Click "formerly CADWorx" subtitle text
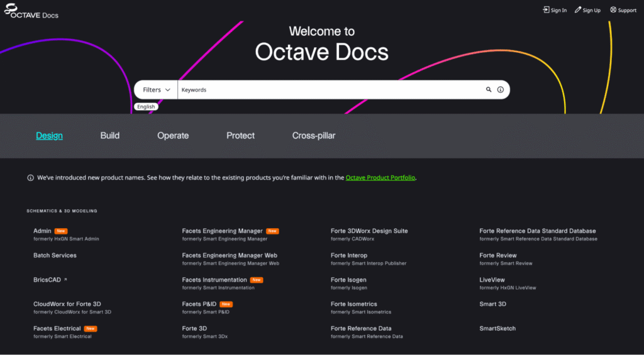Image resolution: width=644 pixels, height=355 pixels. 352,239
